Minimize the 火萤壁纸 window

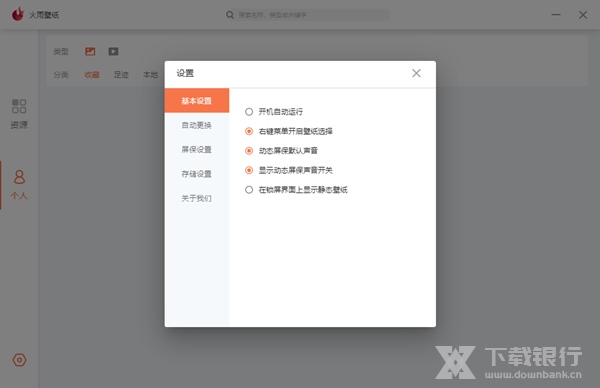(556, 15)
